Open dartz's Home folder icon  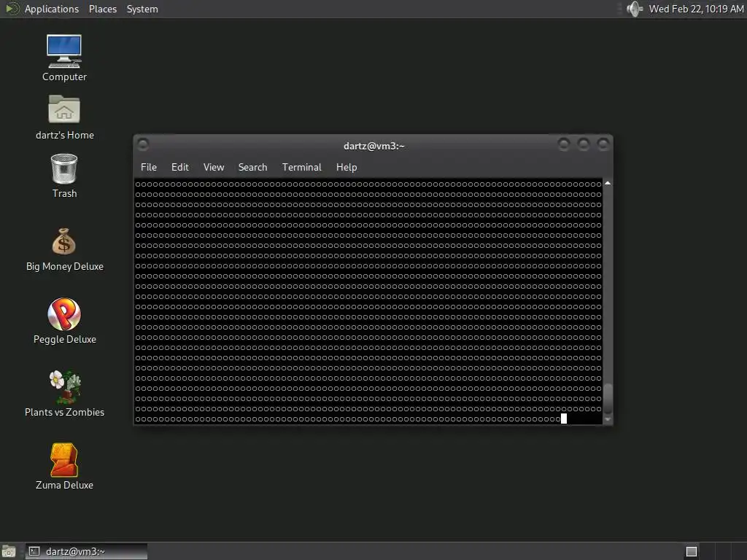[64, 109]
